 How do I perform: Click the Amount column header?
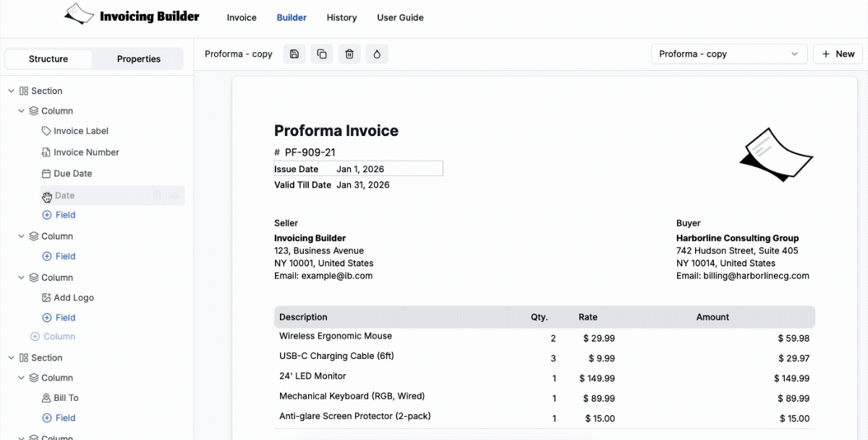tap(712, 317)
